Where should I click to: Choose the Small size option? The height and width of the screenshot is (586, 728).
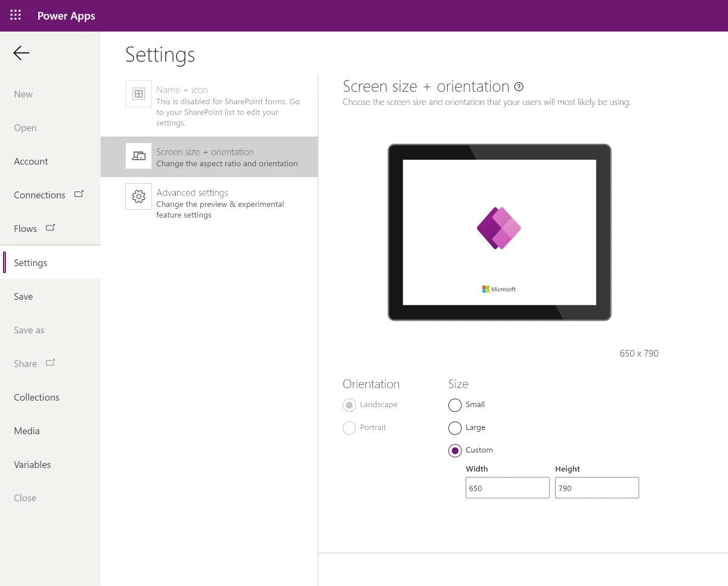455,405
